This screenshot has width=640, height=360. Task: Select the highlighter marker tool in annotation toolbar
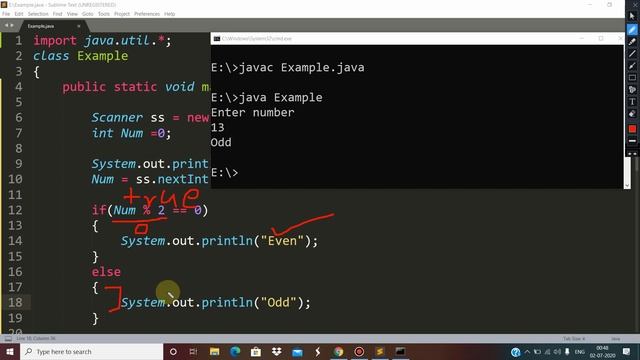coord(632,42)
